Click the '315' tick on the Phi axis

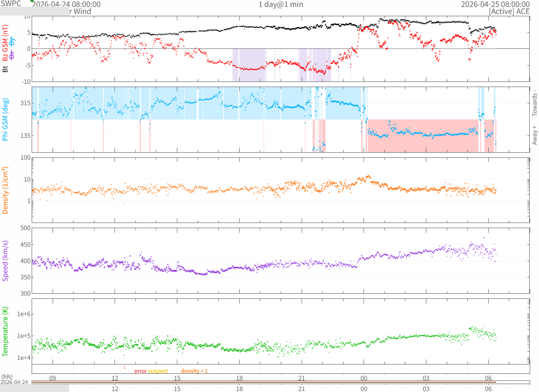26,103
